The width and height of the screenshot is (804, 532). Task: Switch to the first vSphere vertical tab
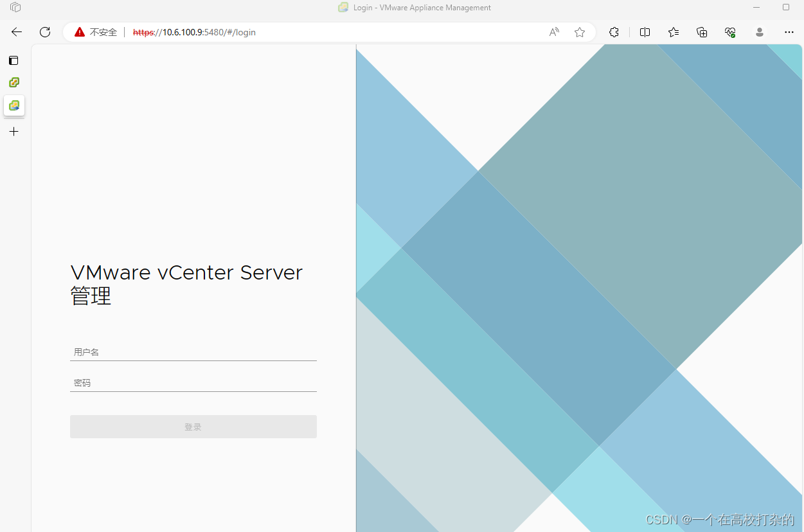click(x=13, y=82)
